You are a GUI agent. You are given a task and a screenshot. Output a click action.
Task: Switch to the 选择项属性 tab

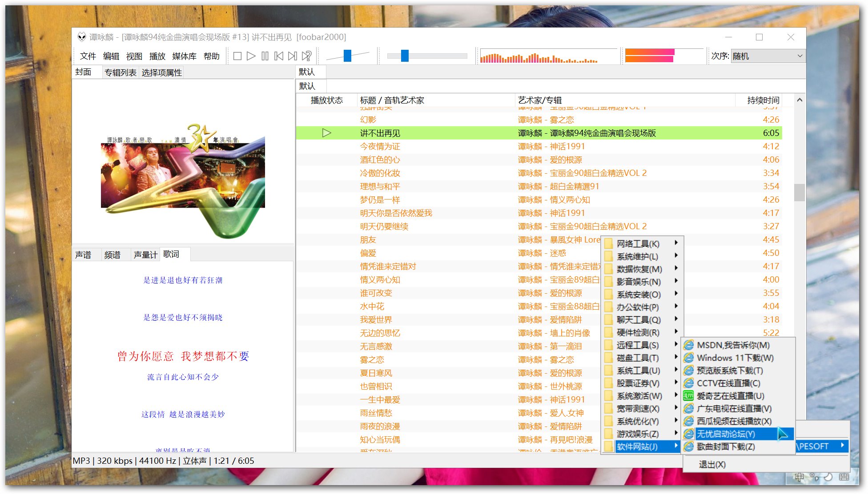tap(162, 72)
